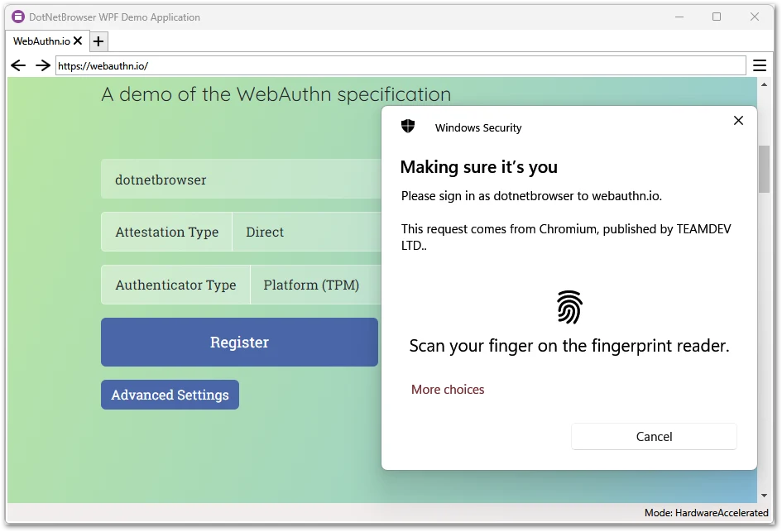The image size is (782, 532).
Task: Dismiss the Windows Security dialog
Action: point(737,120)
